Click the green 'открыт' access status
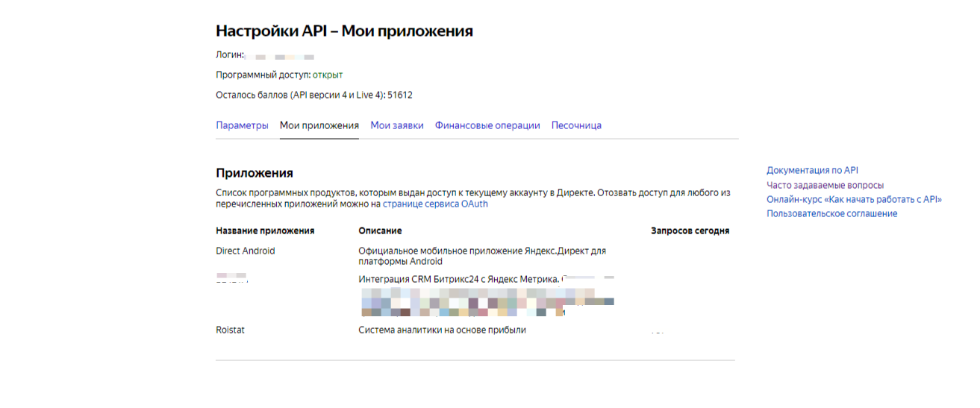980x408 pixels. tap(328, 75)
